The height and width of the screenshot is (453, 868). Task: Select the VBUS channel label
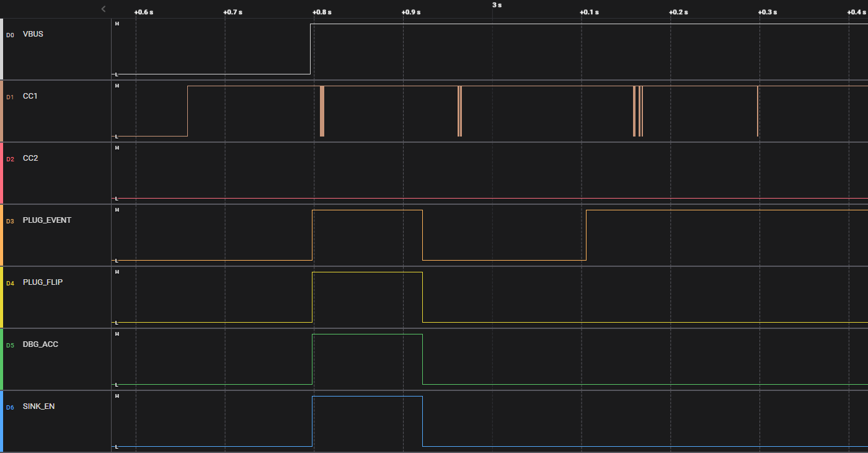point(33,34)
